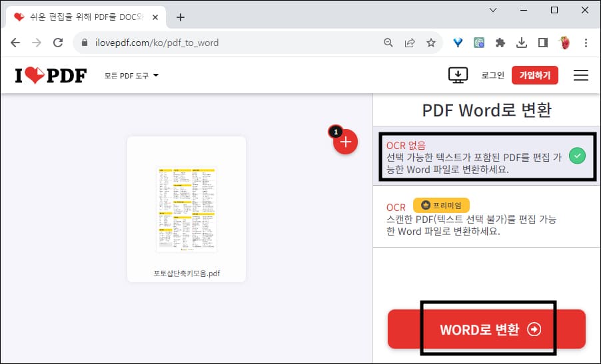
Task: Open the tab search chevron
Action: click(493, 10)
